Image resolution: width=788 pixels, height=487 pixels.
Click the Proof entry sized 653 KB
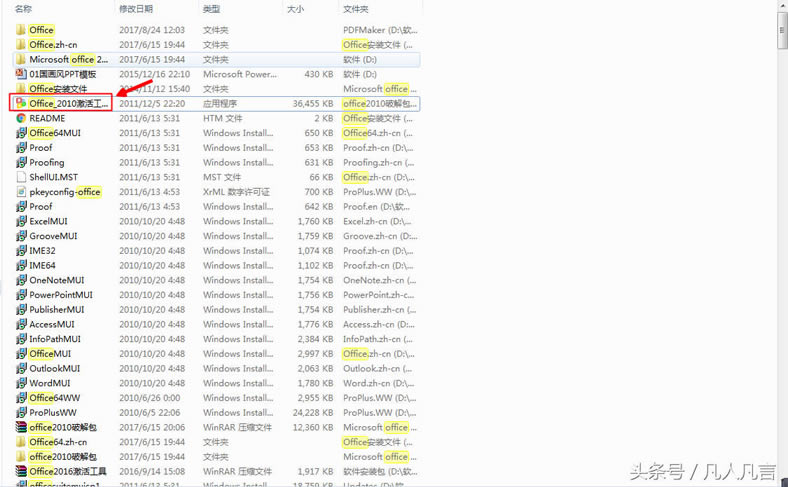point(41,148)
